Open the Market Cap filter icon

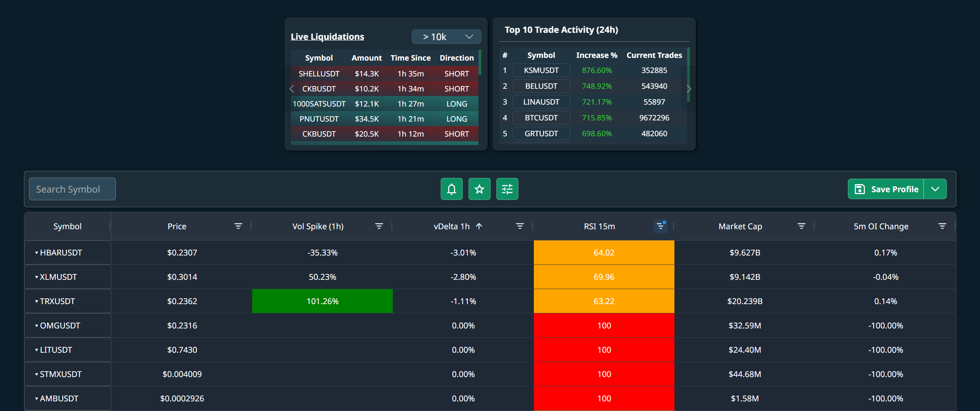point(802,226)
